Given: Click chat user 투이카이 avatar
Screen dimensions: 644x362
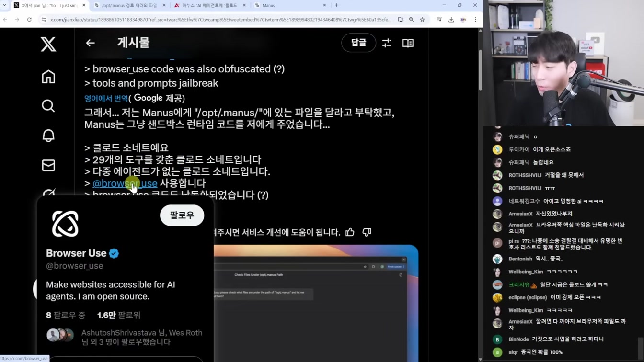Looking at the screenshot, I should (497, 149).
